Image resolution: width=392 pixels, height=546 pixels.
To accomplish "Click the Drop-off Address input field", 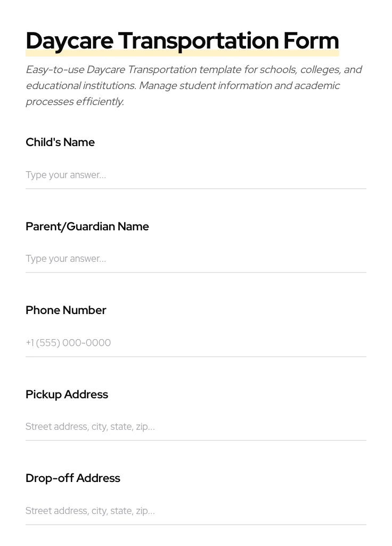I will 195,511.
